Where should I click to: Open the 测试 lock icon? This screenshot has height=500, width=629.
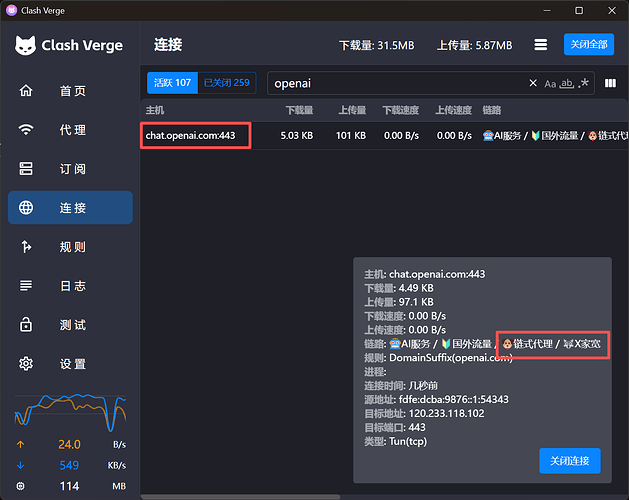(26, 324)
